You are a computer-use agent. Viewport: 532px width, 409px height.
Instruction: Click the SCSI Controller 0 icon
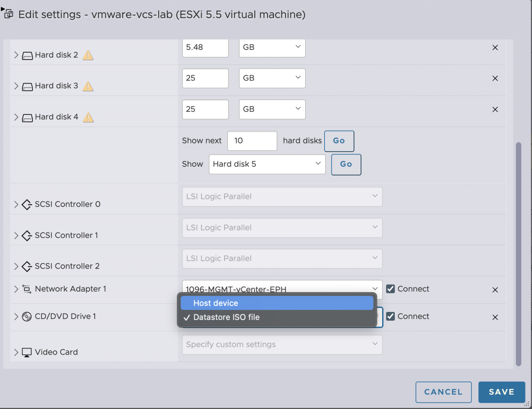27,204
